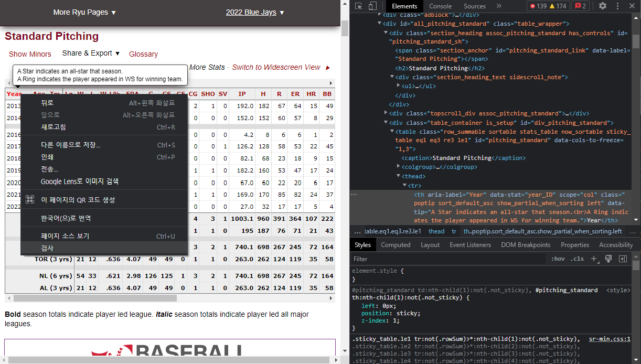The image size is (641, 364).
Task: Choose 새로고침 (Reload) in context menu
Action: click(x=104, y=127)
